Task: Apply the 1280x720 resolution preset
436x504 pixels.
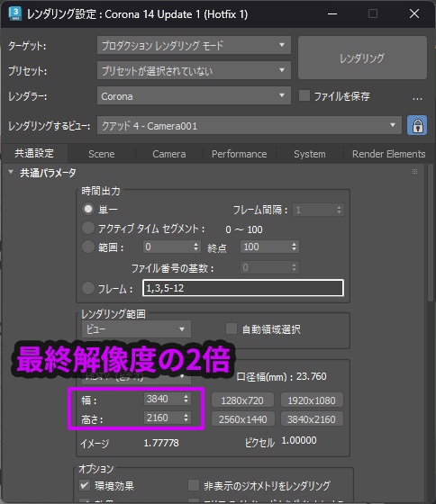Action: tap(242, 400)
